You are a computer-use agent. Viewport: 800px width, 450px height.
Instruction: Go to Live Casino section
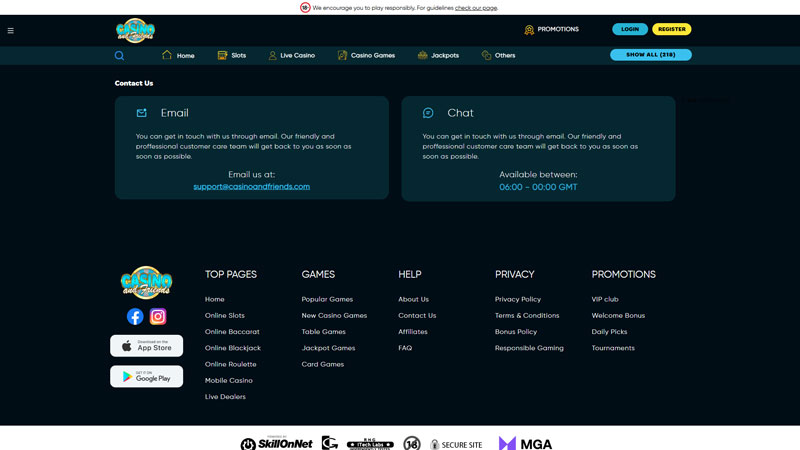click(291, 55)
